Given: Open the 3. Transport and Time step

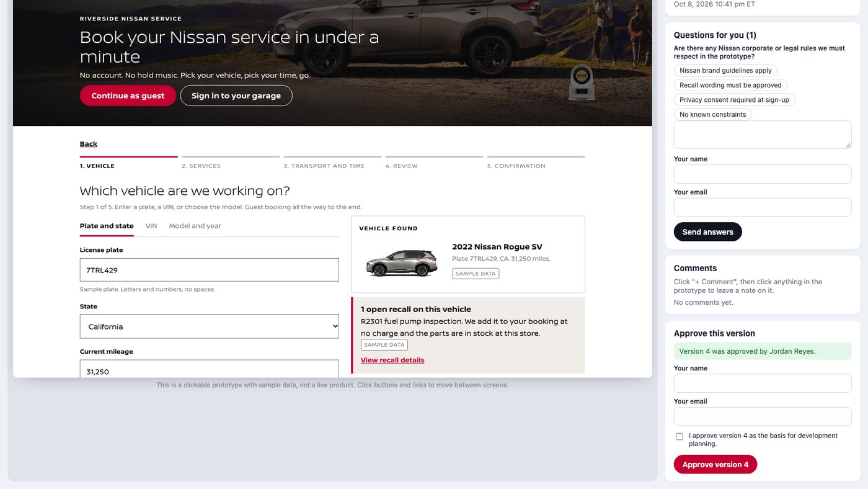Looking at the screenshot, I should coord(332,163).
